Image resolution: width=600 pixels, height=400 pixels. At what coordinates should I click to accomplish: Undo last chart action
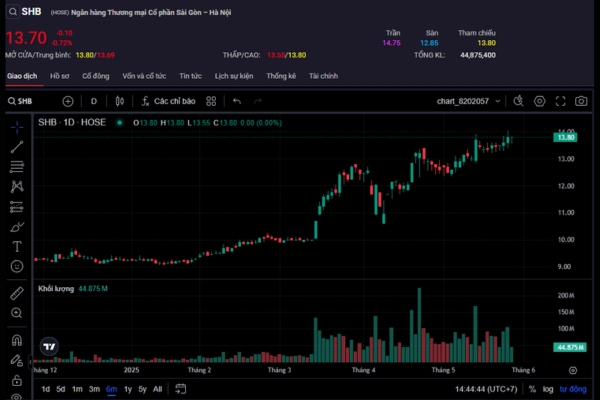pyautogui.click(x=237, y=101)
